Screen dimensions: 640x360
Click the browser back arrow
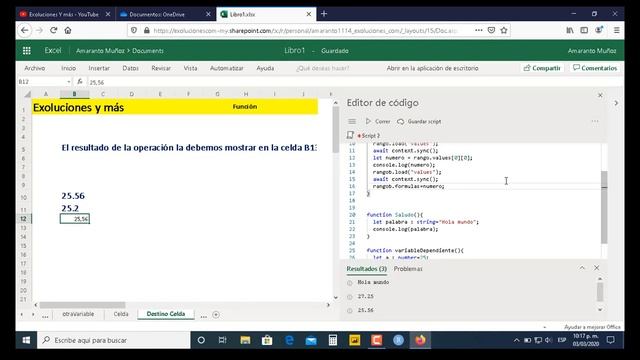coord(24,30)
